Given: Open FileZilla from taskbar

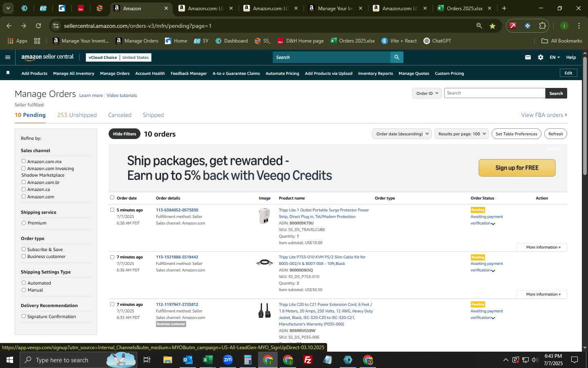Looking at the screenshot, I should [308, 360].
